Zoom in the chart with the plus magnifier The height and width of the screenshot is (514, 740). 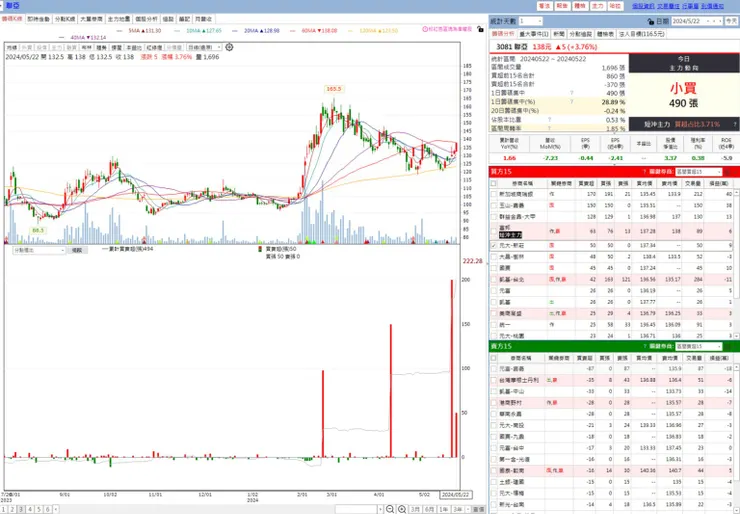coord(402,509)
